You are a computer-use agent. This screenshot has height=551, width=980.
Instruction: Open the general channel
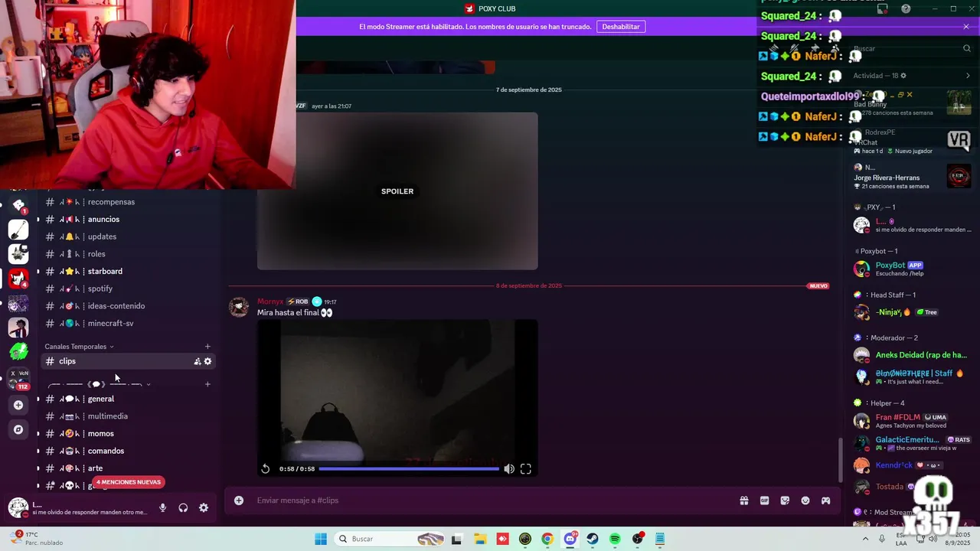coord(129,399)
